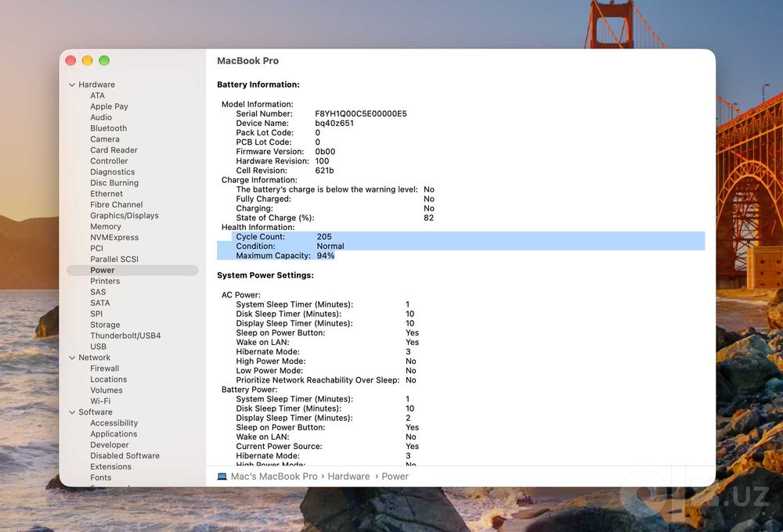Click Mac's MacBook Pro in path bar

click(x=274, y=476)
